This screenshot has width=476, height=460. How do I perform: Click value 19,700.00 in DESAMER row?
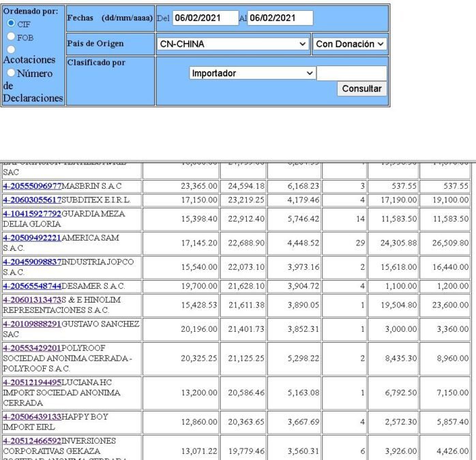(199, 286)
